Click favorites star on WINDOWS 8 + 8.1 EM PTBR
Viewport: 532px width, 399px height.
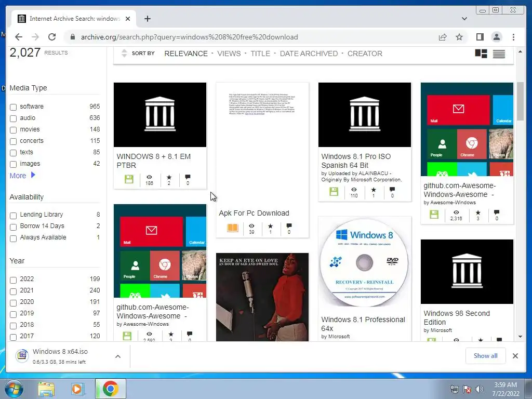169,177
